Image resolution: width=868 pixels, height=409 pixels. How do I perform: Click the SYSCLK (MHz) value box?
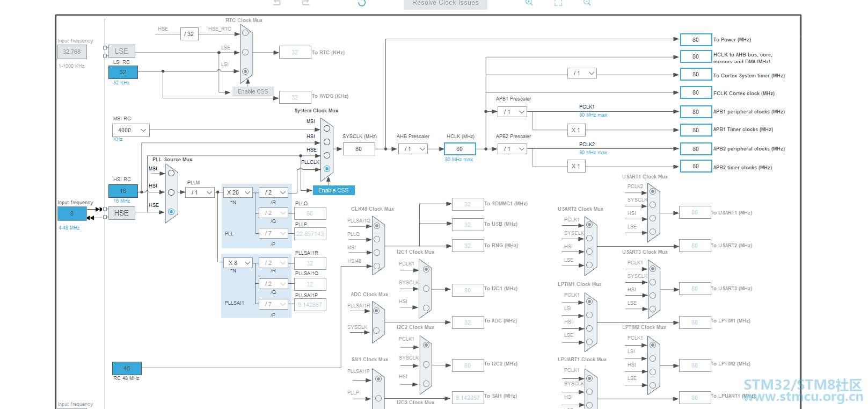pyautogui.click(x=359, y=149)
